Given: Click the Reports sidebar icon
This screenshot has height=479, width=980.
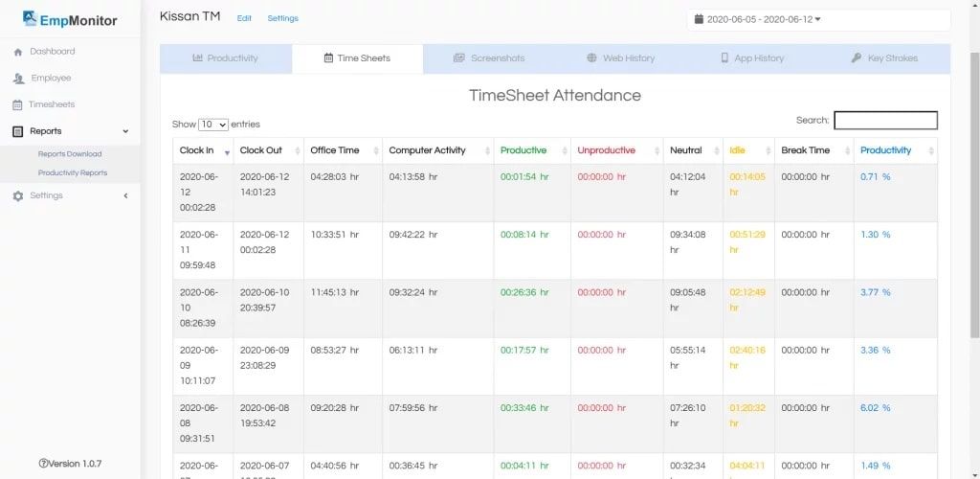Looking at the screenshot, I should (18, 131).
